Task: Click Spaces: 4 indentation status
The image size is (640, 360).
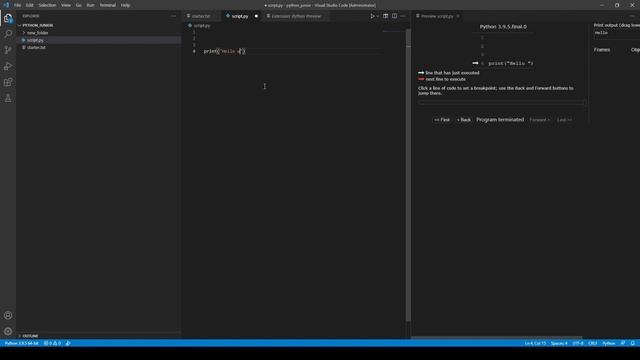Action: coord(559,343)
